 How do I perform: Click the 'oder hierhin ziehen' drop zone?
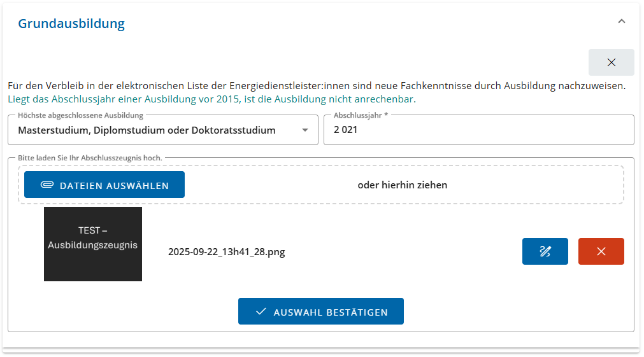coord(402,185)
